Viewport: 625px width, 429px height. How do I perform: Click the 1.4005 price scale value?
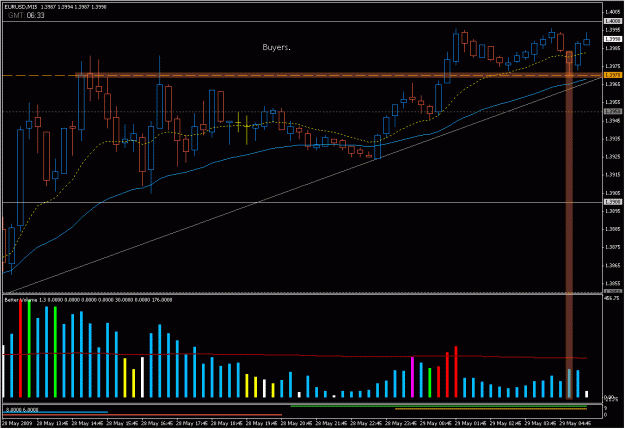pos(613,12)
